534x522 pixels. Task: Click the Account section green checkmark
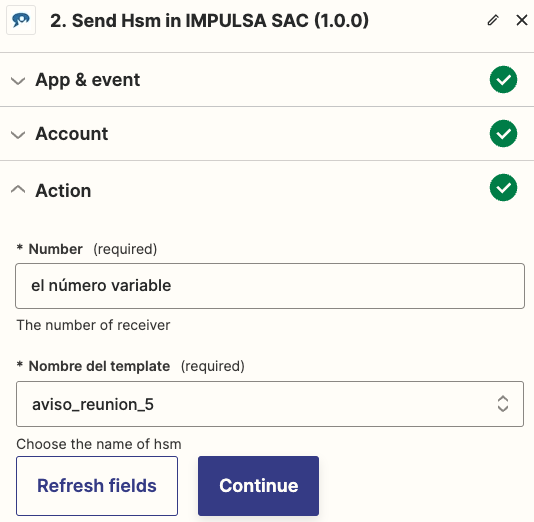[x=503, y=133]
